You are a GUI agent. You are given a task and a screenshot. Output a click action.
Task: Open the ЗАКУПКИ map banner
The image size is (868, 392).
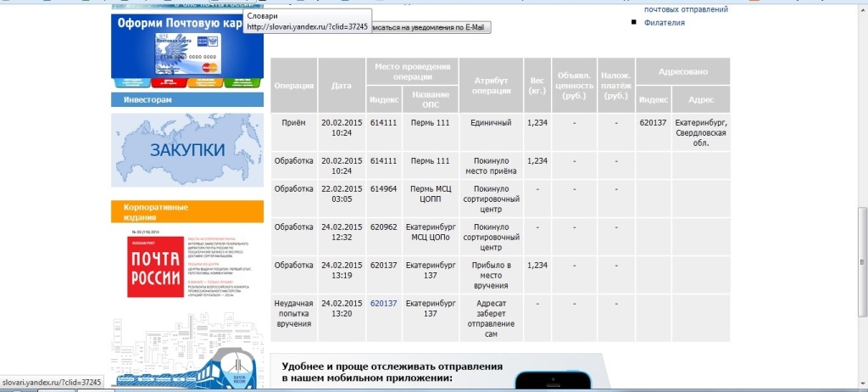click(x=187, y=149)
